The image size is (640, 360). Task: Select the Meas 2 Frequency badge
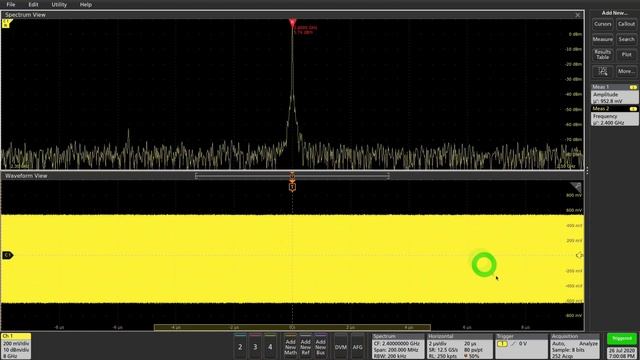pos(615,116)
